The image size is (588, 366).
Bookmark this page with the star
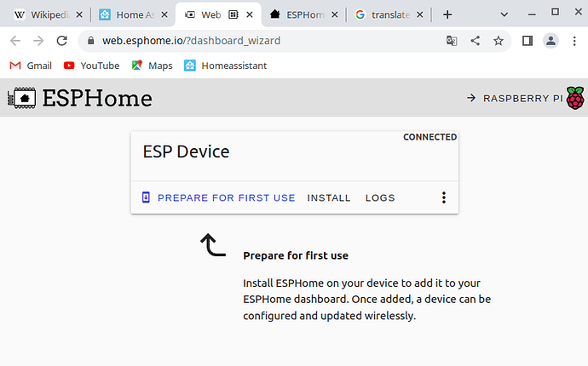pyautogui.click(x=499, y=41)
